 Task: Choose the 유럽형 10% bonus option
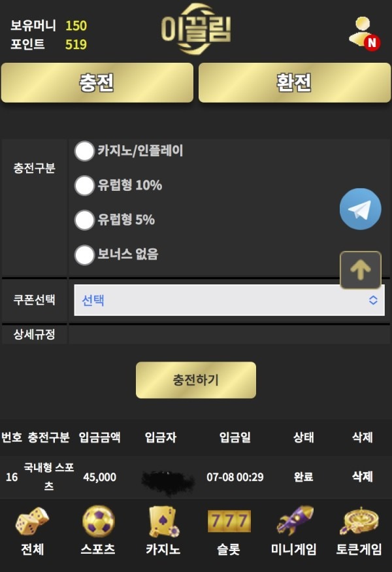click(84, 186)
